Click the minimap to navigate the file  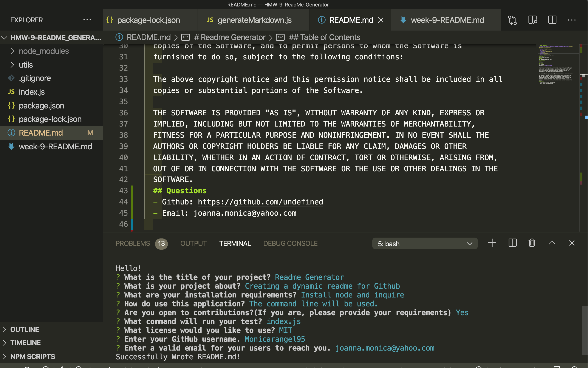(x=555, y=66)
